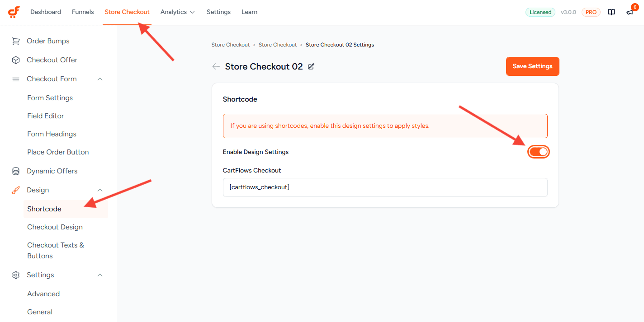The height and width of the screenshot is (322, 644).
Task: Open General under Settings
Action: click(40, 312)
